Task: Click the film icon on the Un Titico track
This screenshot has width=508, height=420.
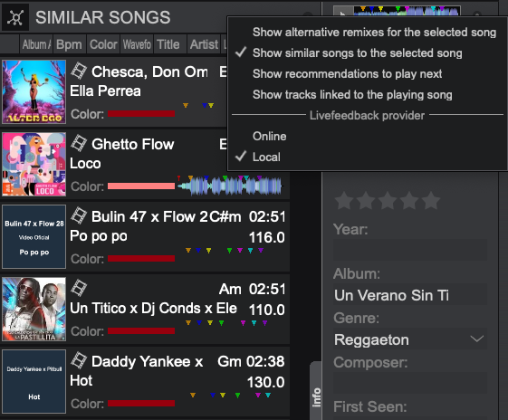Action: coord(79,288)
